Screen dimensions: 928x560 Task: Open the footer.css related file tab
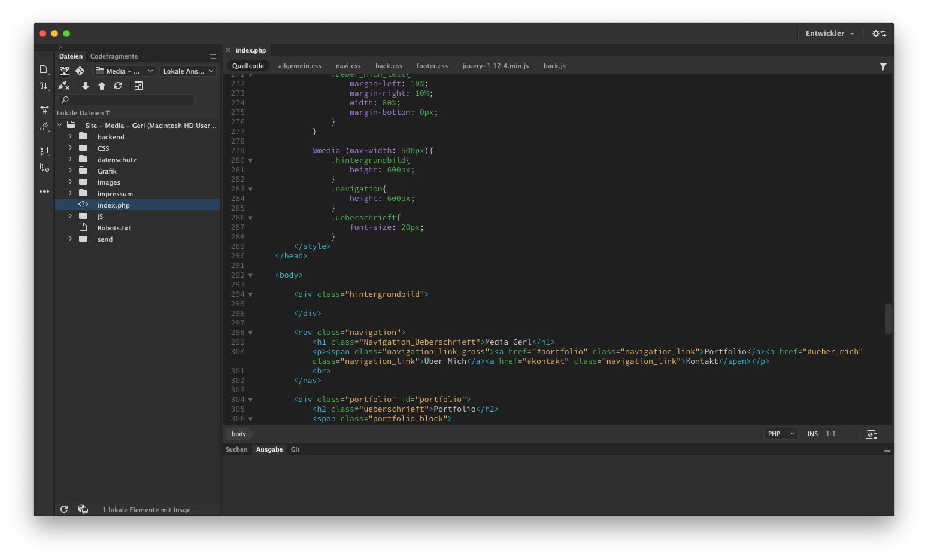432,66
